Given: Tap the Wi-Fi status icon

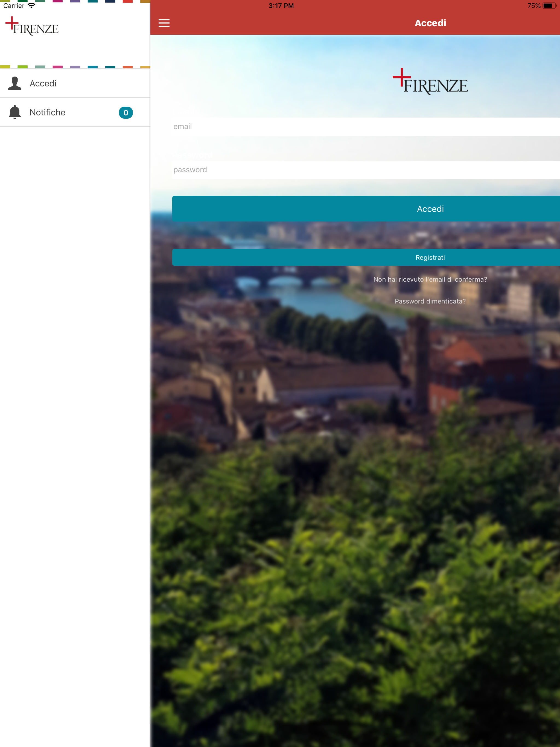Looking at the screenshot, I should click(31, 5).
